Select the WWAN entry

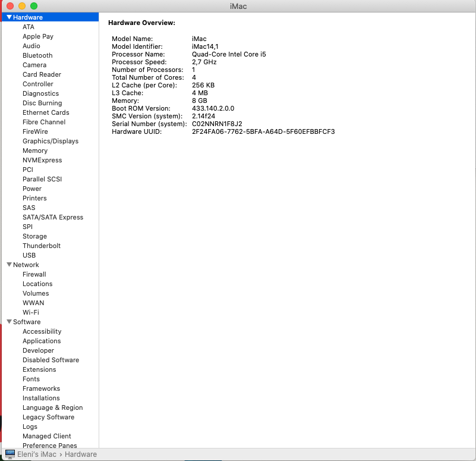click(33, 303)
